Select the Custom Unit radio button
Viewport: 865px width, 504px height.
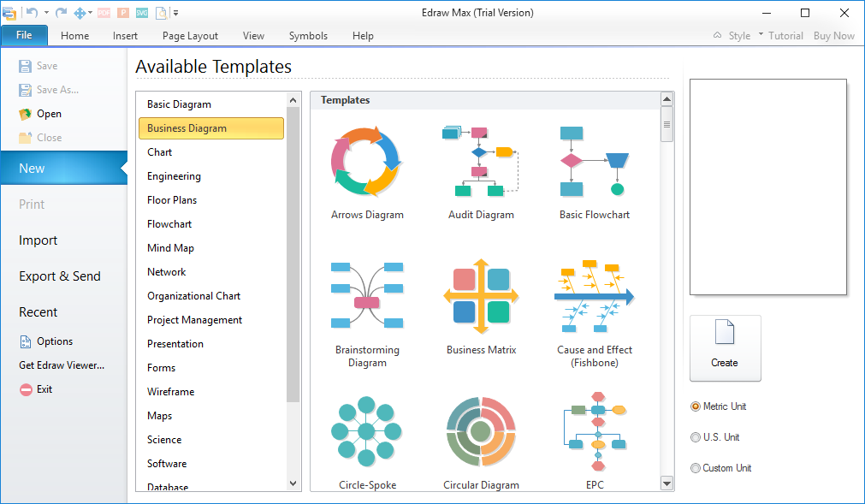click(696, 468)
